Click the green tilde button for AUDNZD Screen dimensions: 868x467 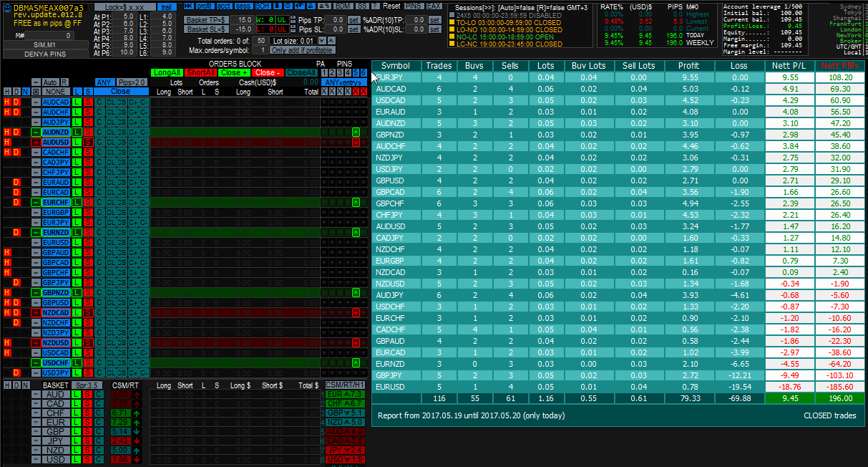(x=36, y=133)
